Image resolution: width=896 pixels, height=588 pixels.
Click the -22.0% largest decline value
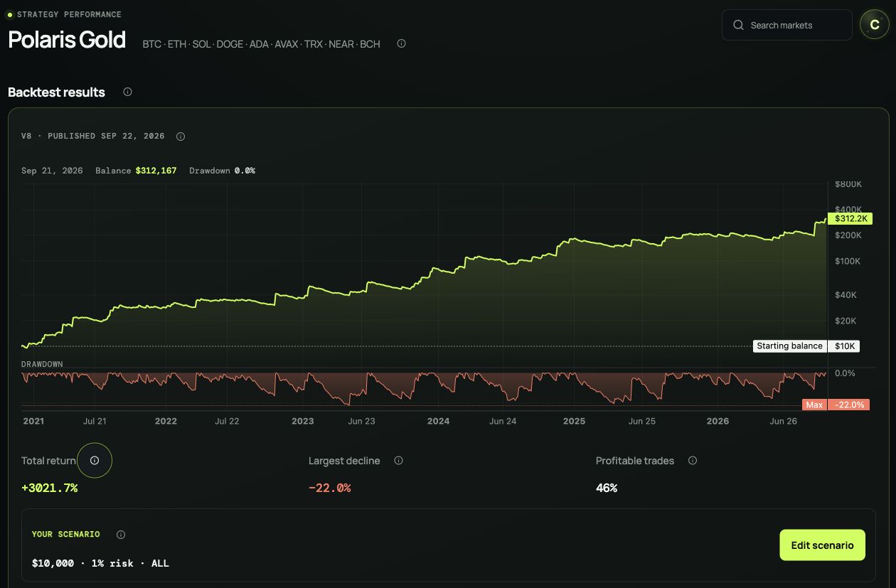329,488
